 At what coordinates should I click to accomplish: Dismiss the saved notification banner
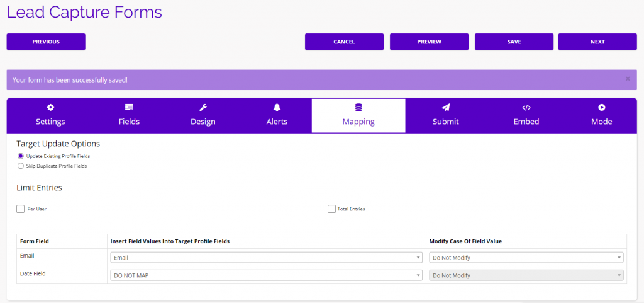pos(628,79)
